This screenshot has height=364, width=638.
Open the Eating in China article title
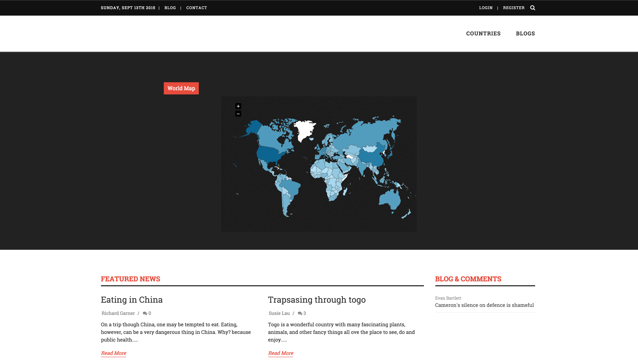click(132, 299)
